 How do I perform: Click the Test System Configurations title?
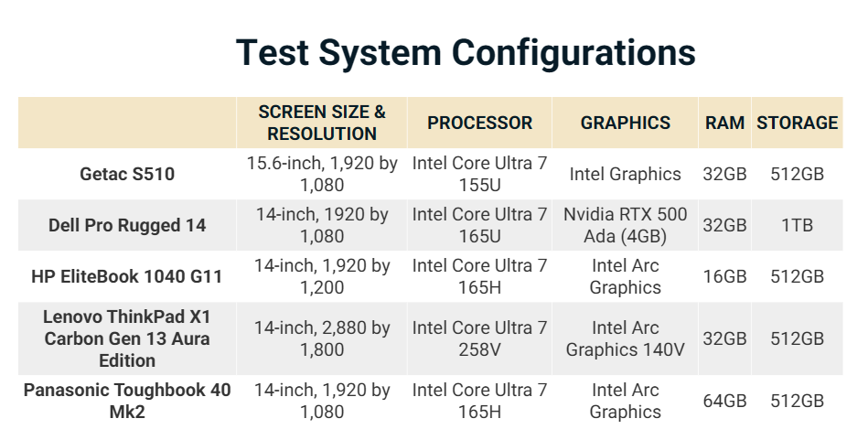(x=465, y=52)
